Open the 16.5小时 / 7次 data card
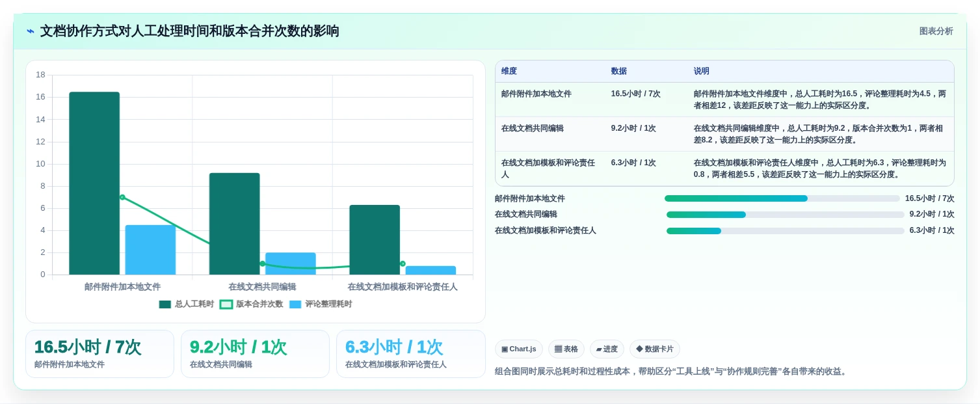980x404 pixels. coord(99,354)
